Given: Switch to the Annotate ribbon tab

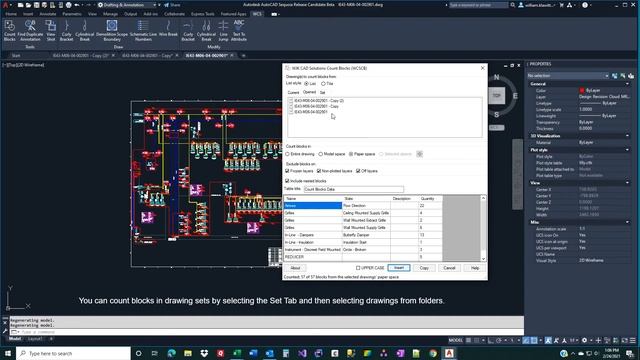Looking at the screenshot, I should tap(47, 14).
